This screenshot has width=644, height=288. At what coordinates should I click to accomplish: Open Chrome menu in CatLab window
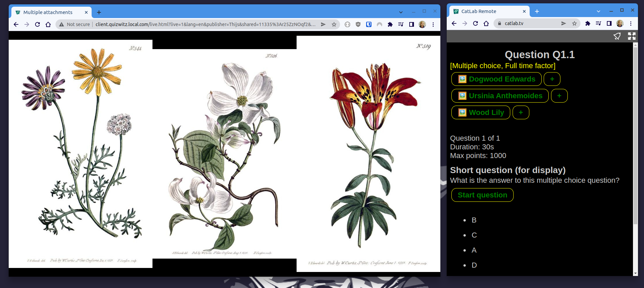pyautogui.click(x=631, y=23)
